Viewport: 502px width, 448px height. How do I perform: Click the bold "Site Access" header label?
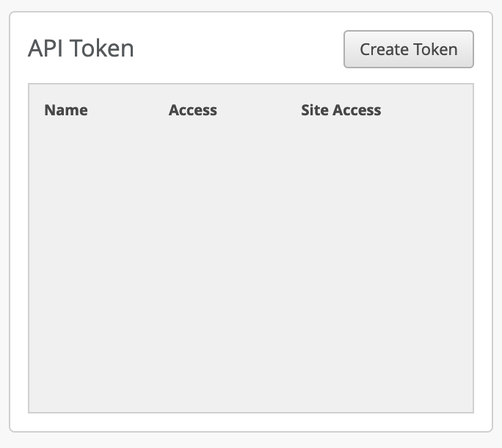[x=341, y=110]
